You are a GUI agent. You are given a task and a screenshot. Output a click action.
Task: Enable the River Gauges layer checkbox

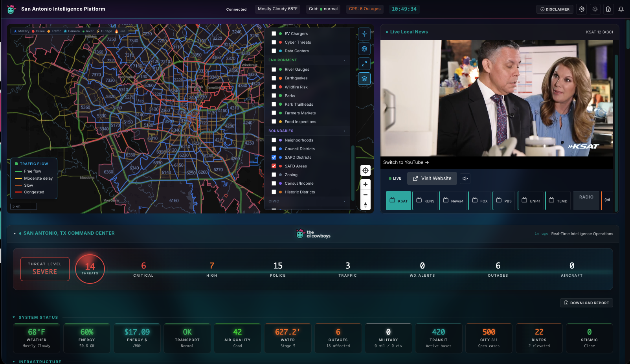274,69
